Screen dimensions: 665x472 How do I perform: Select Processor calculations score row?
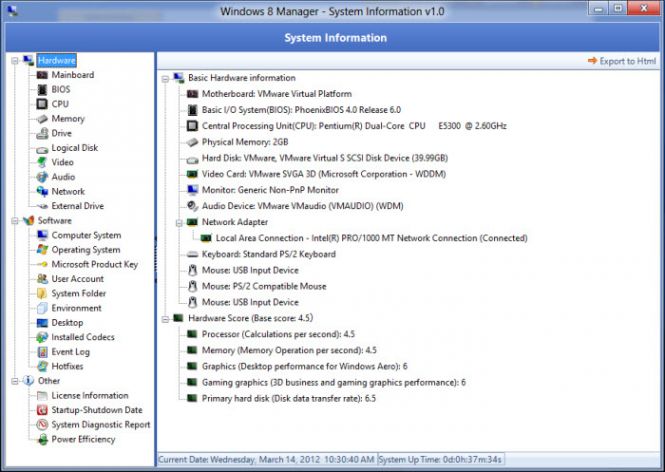tap(278, 334)
